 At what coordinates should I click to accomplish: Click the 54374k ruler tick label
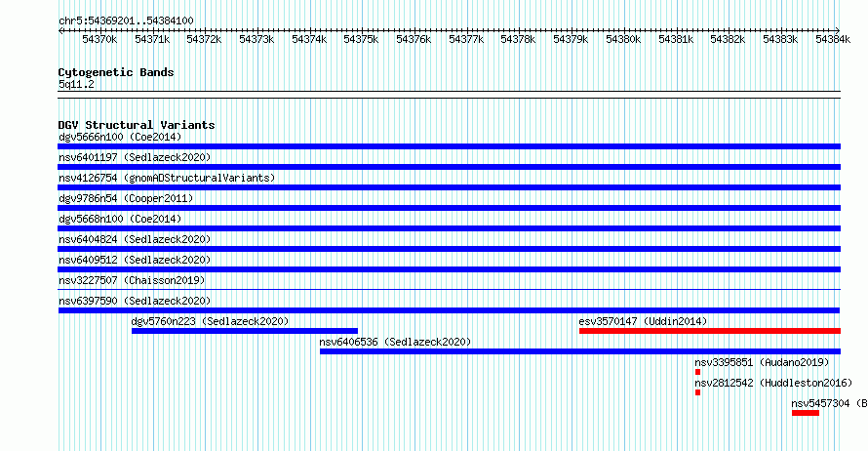coord(309,39)
